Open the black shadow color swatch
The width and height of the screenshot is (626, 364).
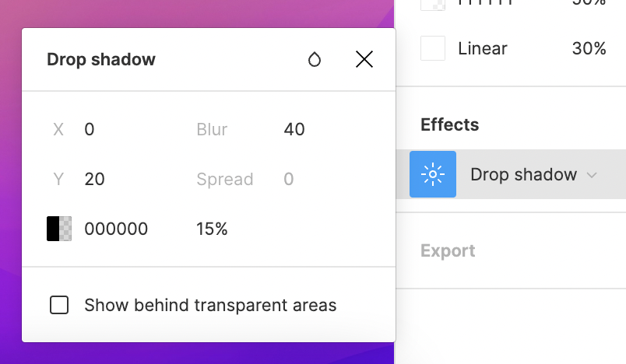[x=59, y=229]
